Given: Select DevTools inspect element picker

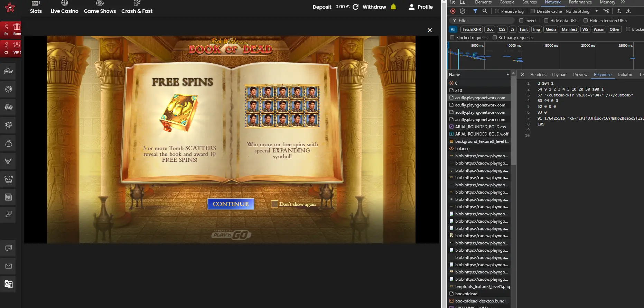Looking at the screenshot, I should (453, 2).
